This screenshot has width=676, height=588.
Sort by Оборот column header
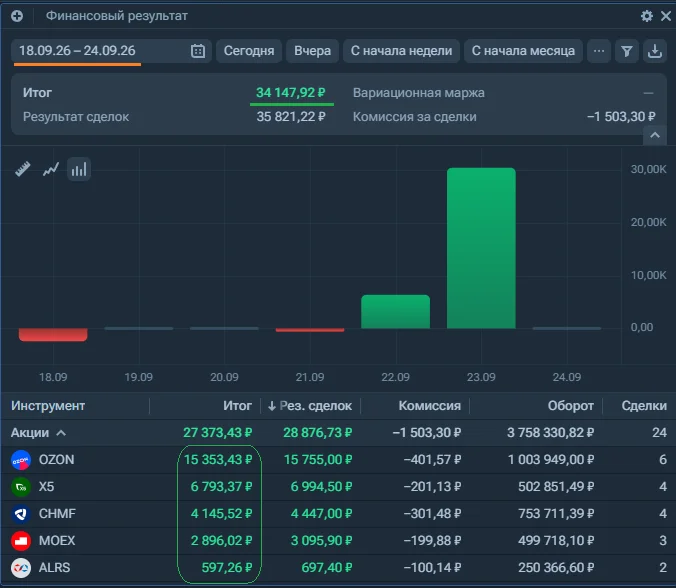click(570, 406)
